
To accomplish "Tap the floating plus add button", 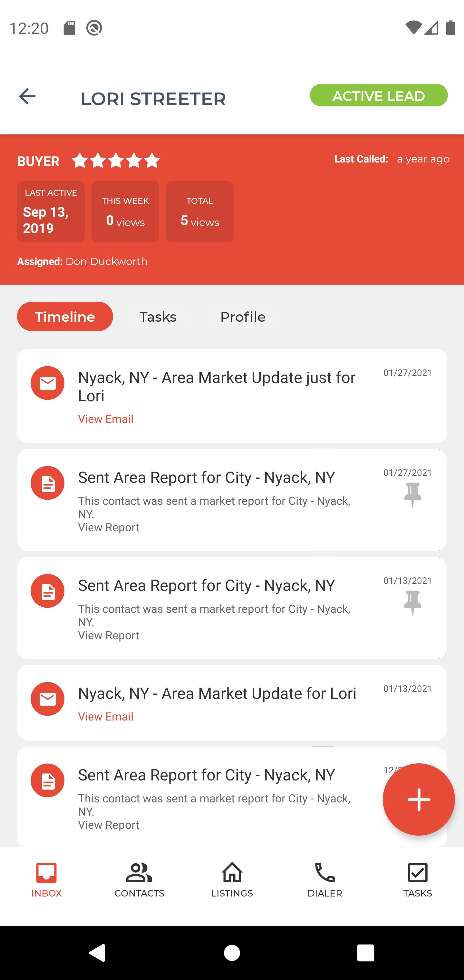I will pos(419,800).
